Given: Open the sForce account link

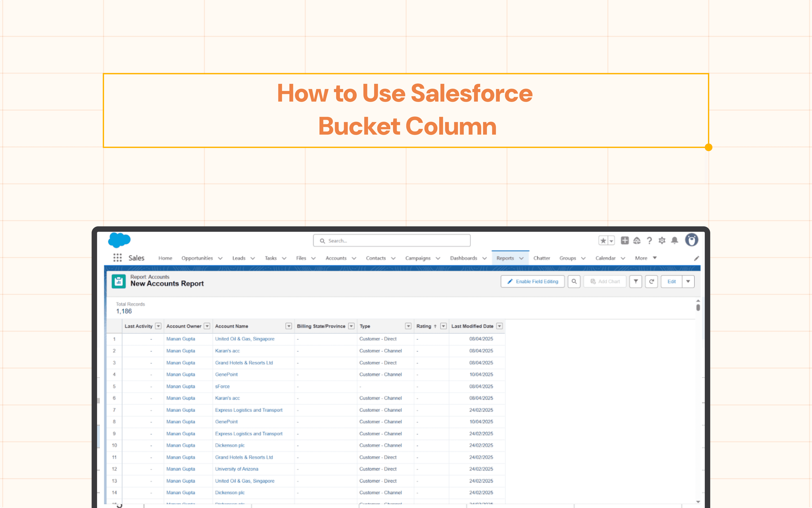Looking at the screenshot, I should 223,386.
